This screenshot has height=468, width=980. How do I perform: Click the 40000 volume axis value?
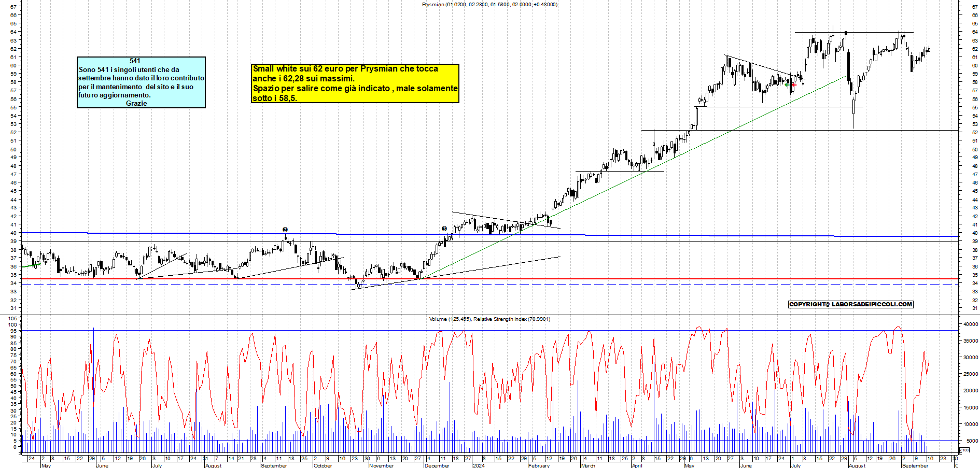click(x=971, y=324)
